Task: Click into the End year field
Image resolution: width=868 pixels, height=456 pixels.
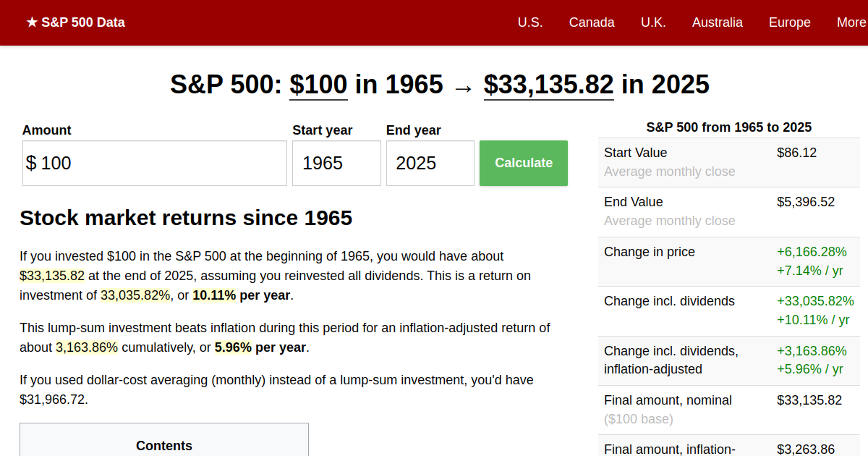Action: [430, 164]
